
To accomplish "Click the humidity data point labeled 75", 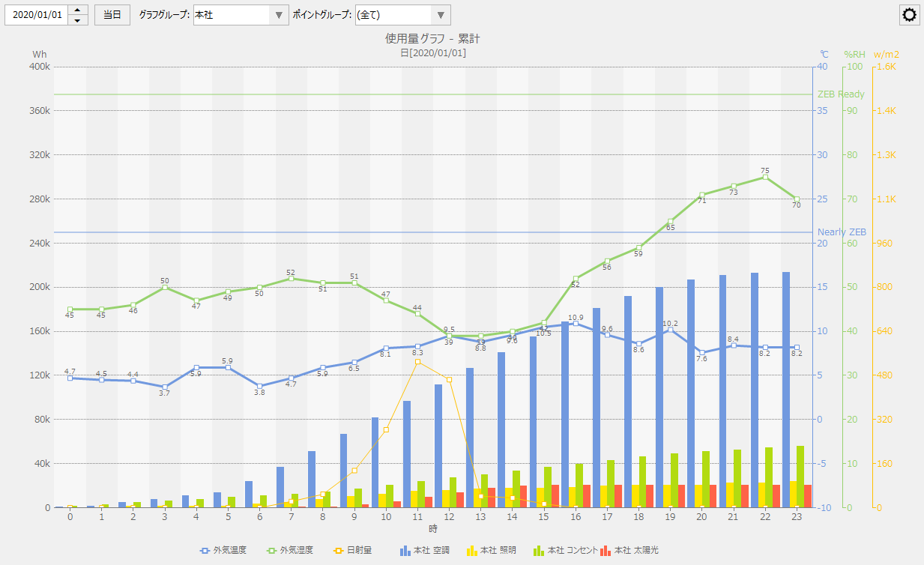I will click(765, 178).
